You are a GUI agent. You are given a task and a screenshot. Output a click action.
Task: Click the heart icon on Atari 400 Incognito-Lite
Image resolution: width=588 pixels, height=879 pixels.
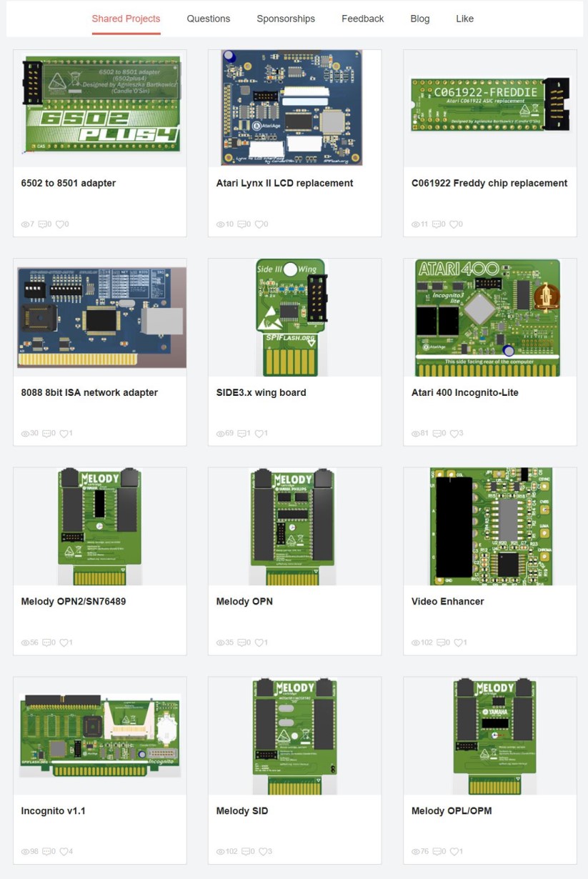[456, 433]
